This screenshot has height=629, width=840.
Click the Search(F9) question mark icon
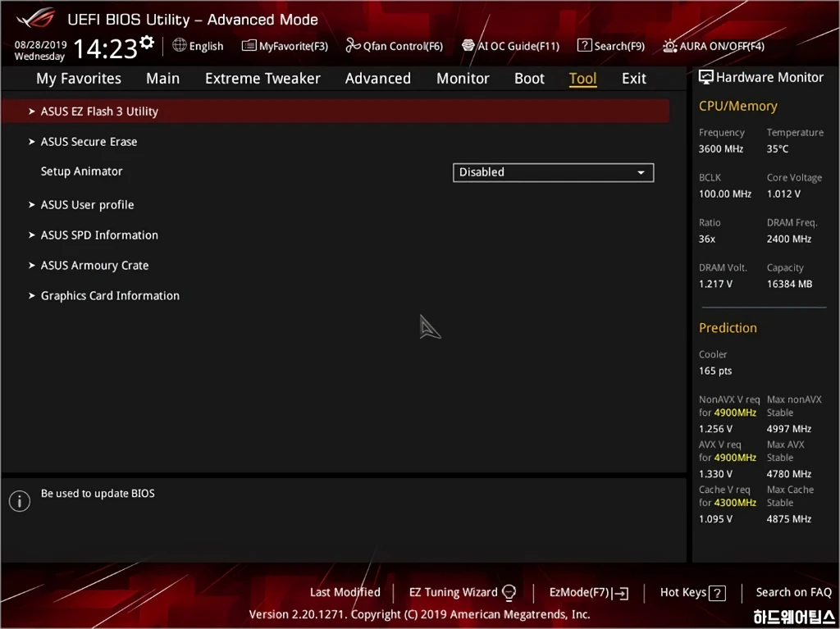[584, 46]
